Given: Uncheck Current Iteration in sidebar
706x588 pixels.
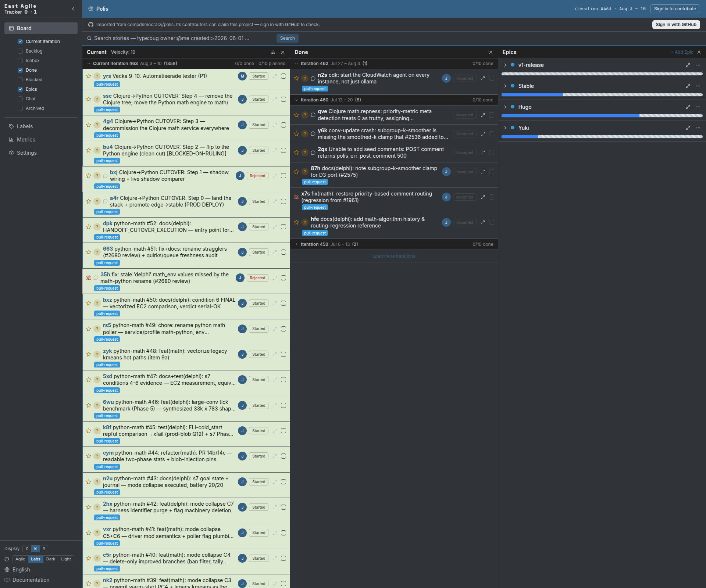Looking at the screenshot, I should click(20, 42).
